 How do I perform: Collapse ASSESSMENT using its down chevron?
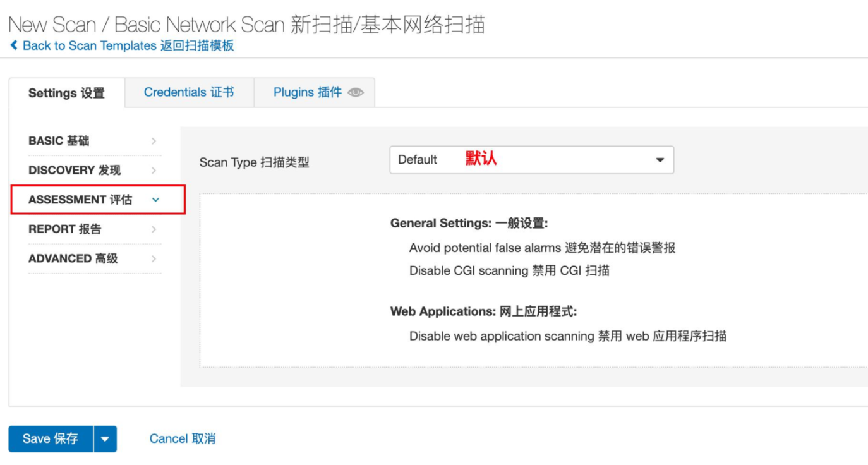155,200
